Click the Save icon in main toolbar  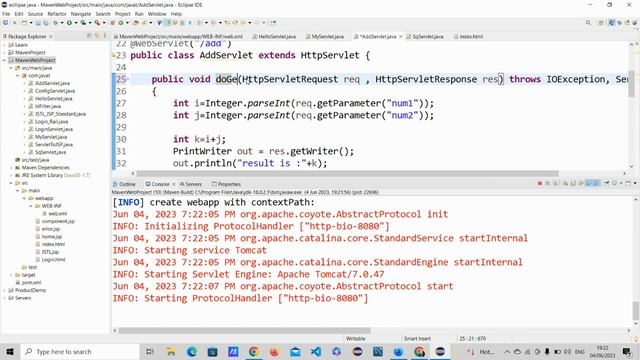(38, 23)
